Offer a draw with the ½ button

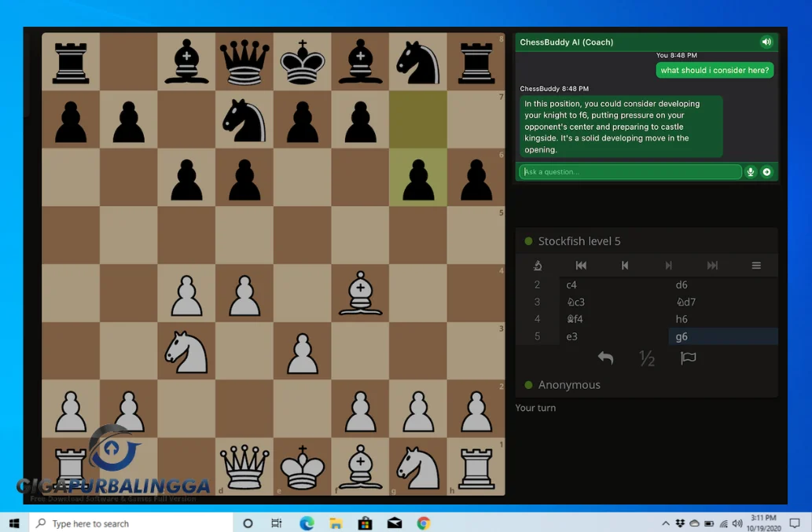click(x=647, y=358)
